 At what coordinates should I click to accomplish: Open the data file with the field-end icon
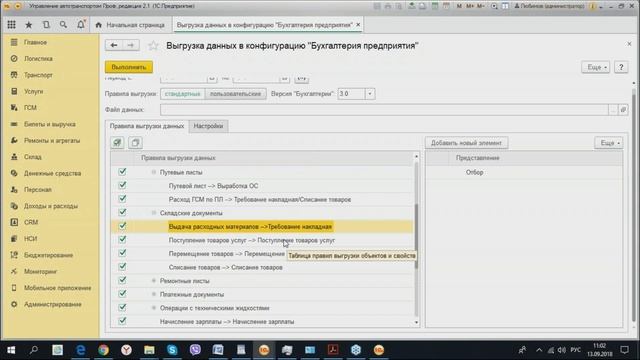pos(623,109)
